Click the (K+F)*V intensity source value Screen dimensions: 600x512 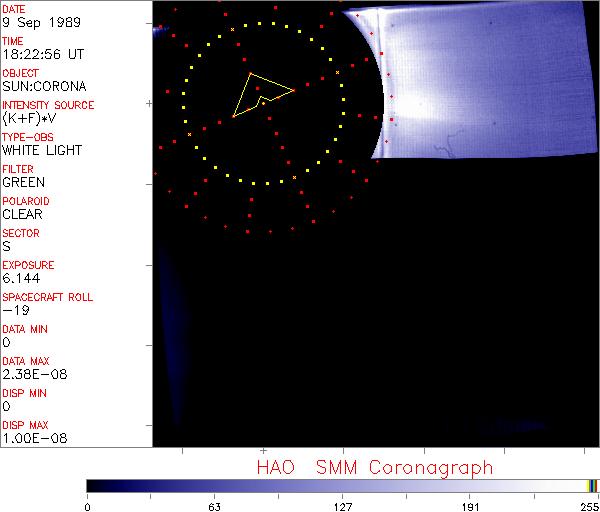tap(30, 119)
